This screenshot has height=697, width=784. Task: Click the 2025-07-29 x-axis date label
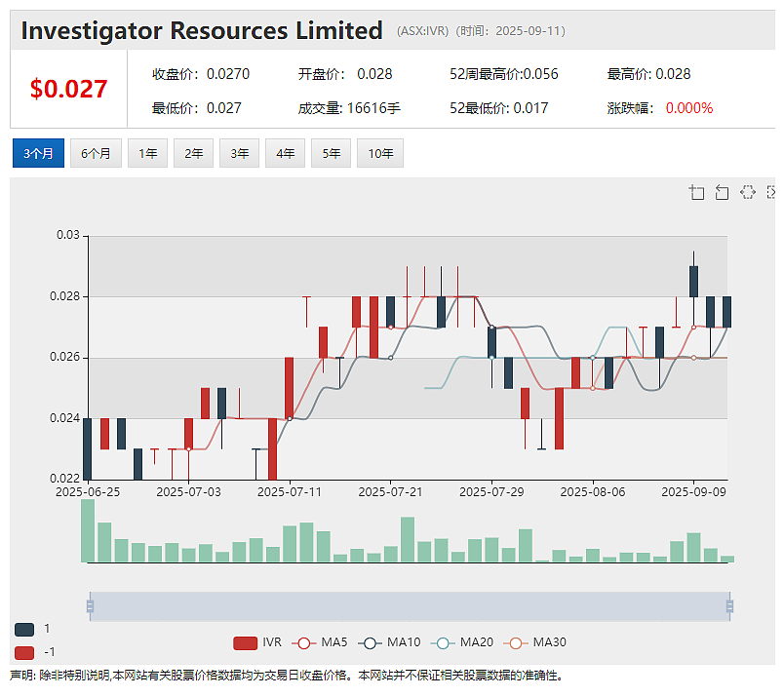(491, 492)
